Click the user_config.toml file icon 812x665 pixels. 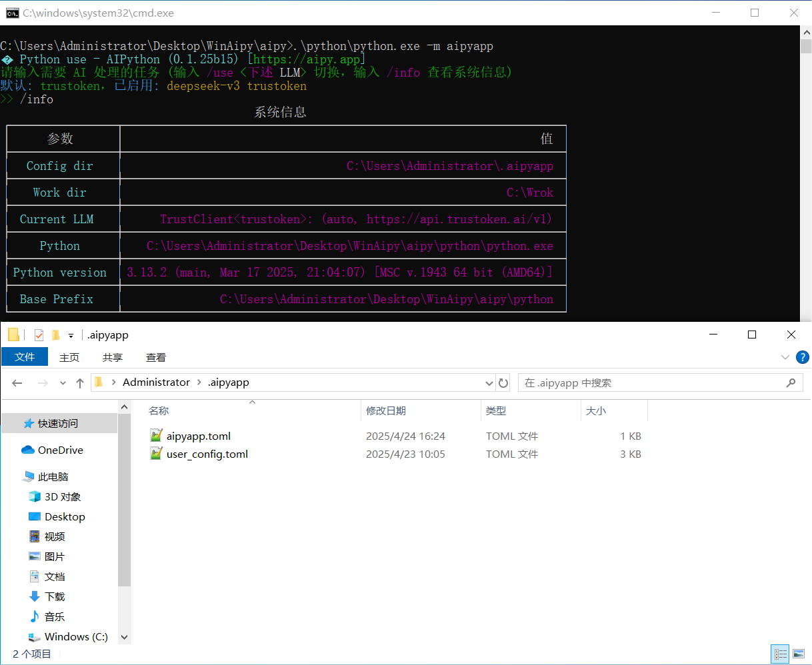[x=156, y=454]
